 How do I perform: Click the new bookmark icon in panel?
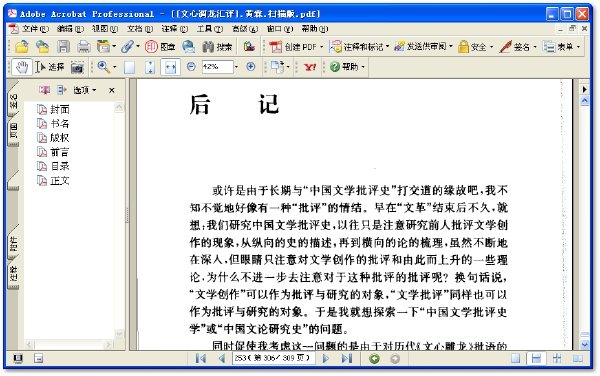44,90
